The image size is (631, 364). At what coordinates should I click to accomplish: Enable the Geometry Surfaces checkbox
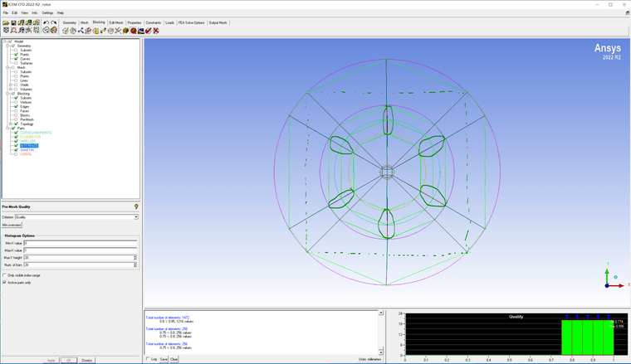[16, 63]
